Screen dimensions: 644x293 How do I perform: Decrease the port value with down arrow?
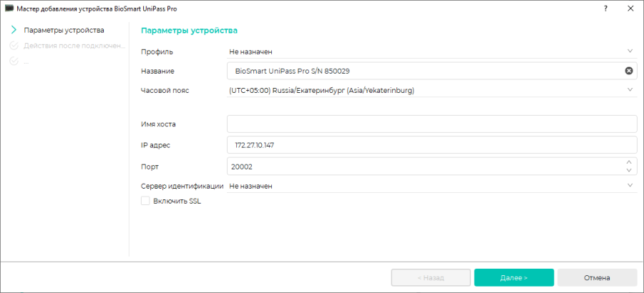[628, 170]
